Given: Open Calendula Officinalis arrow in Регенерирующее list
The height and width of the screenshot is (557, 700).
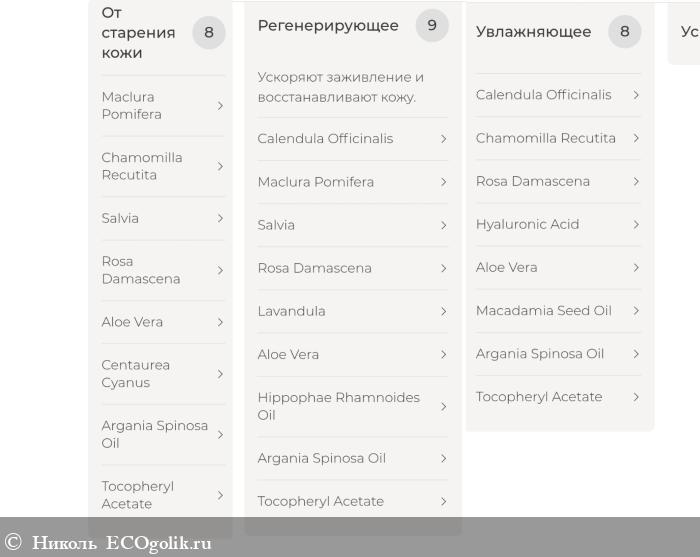Looking at the screenshot, I should point(443,139).
